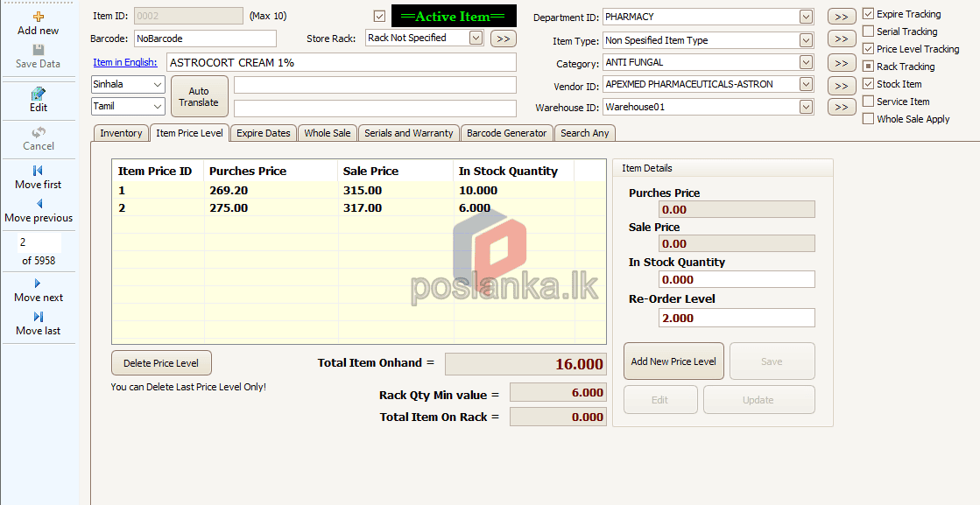Toggle Rack Tracking checkbox
The width and height of the screenshot is (980, 505).
(868, 67)
